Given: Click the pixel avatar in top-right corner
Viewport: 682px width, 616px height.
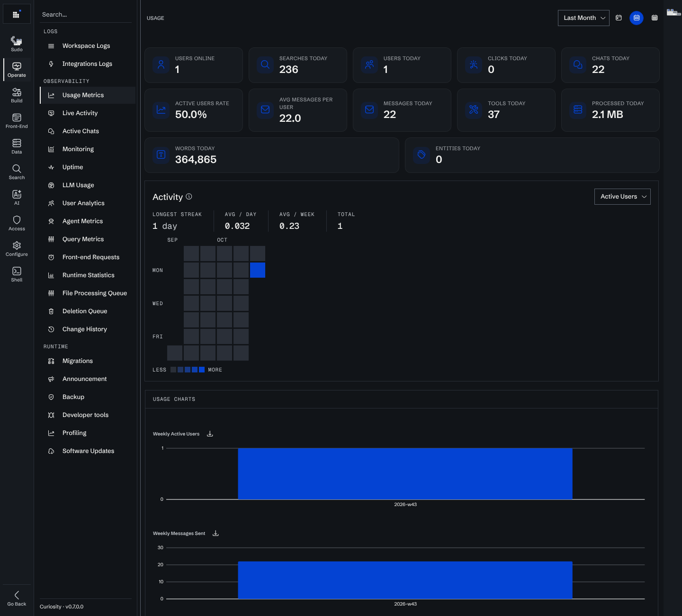Looking at the screenshot, I should point(673,12).
